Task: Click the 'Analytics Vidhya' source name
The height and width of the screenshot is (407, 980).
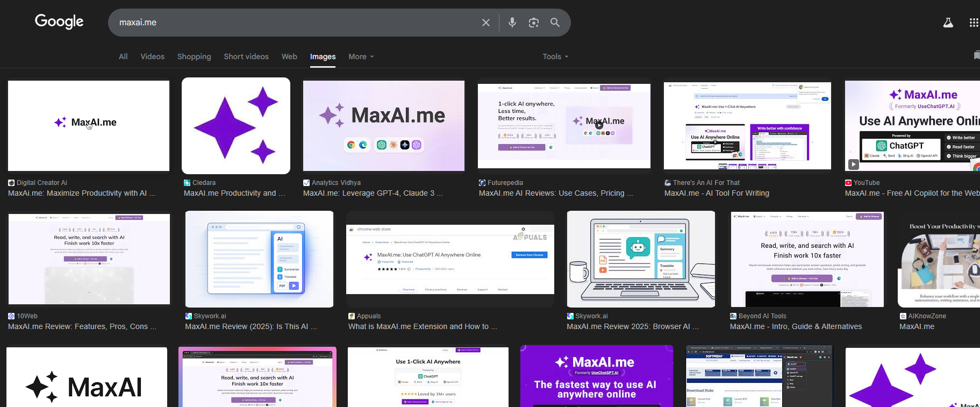Action: 336,183
